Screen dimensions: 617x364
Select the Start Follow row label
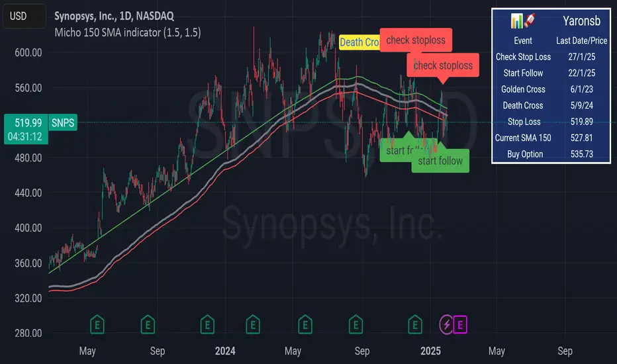pyautogui.click(x=523, y=73)
